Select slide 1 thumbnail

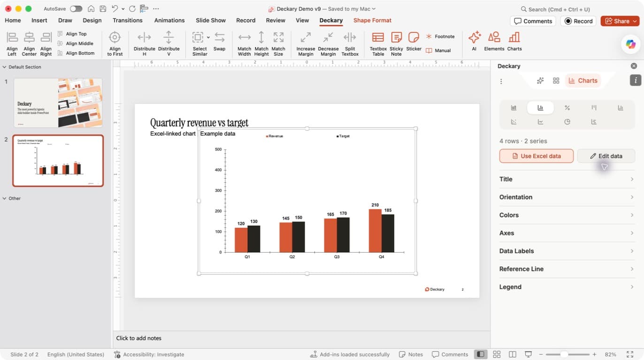58,103
